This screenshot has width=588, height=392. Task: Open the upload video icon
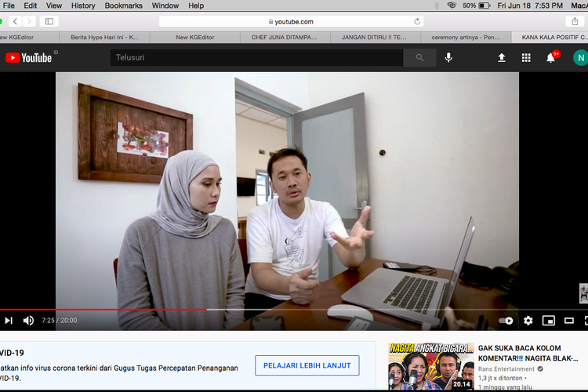[x=502, y=57]
